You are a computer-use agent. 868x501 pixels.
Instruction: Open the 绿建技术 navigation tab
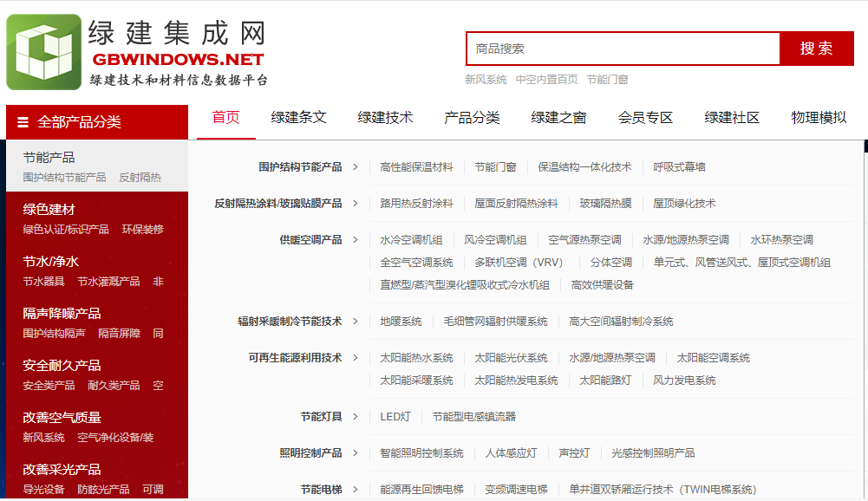(386, 118)
